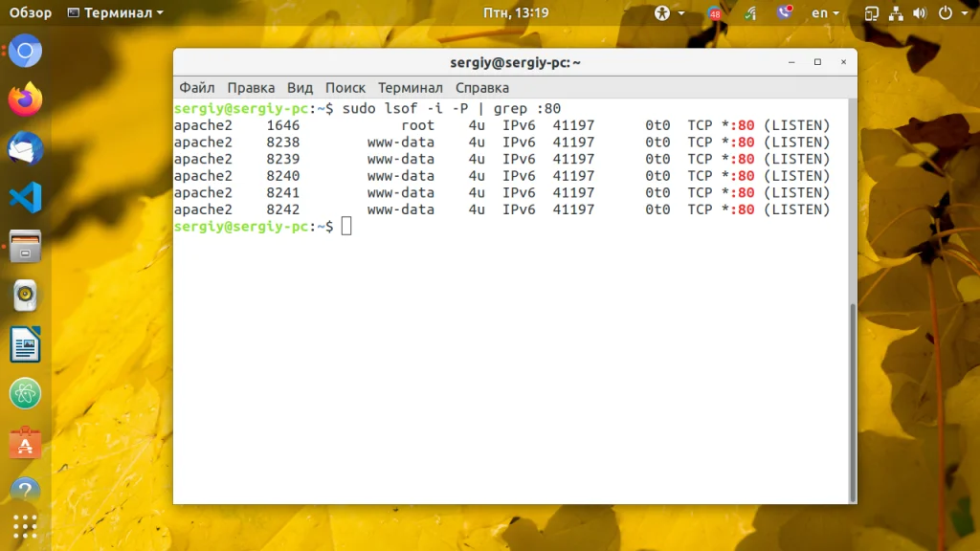980x551 pixels.
Task: Open the Help icon in dock
Action: pos(25,491)
